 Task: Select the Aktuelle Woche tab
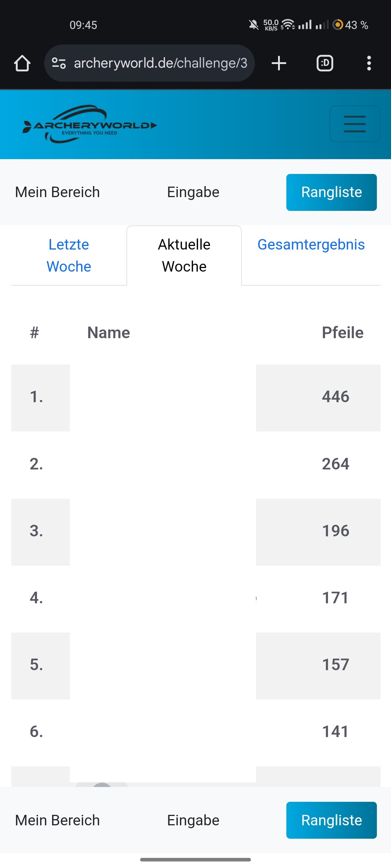pos(184,255)
